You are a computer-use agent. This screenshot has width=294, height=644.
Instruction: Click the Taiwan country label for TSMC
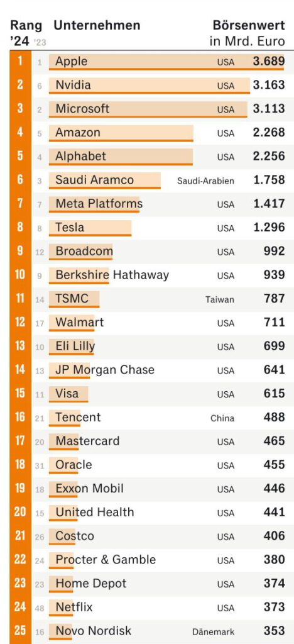click(x=220, y=299)
